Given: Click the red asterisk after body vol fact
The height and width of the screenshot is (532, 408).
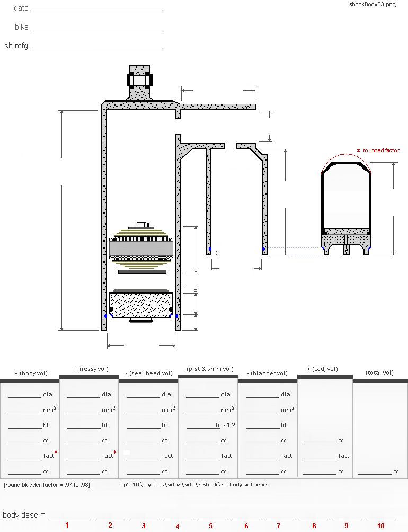Looking at the screenshot, I should point(56,453).
